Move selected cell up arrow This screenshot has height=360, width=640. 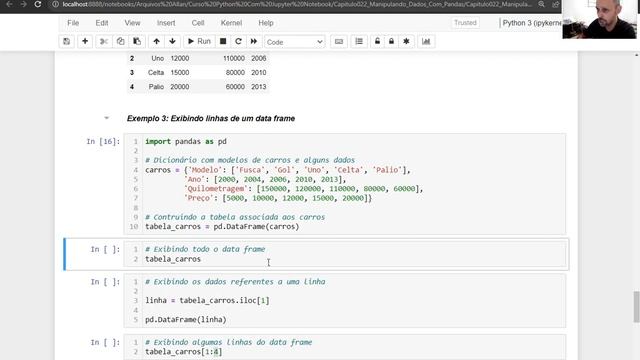coord(156,42)
